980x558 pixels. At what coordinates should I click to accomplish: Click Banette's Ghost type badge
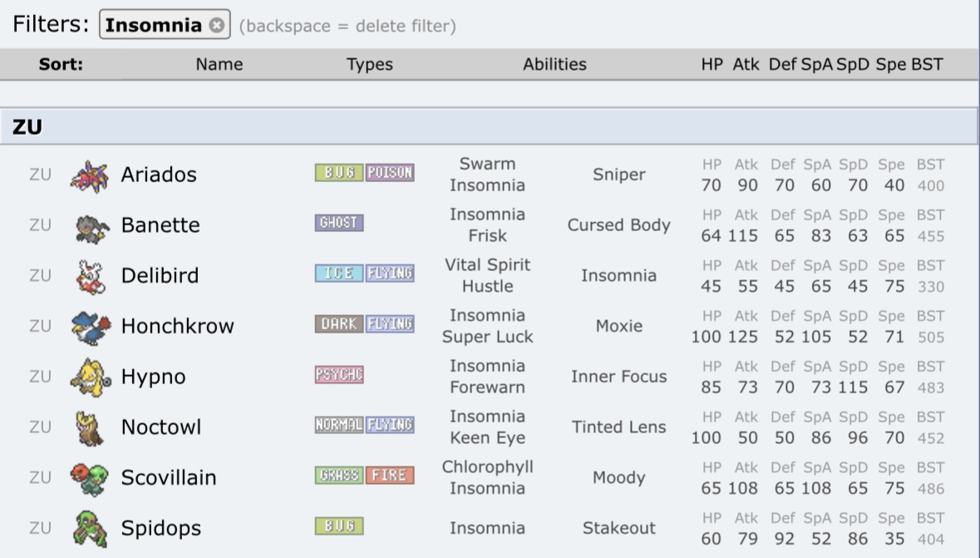coord(339,223)
